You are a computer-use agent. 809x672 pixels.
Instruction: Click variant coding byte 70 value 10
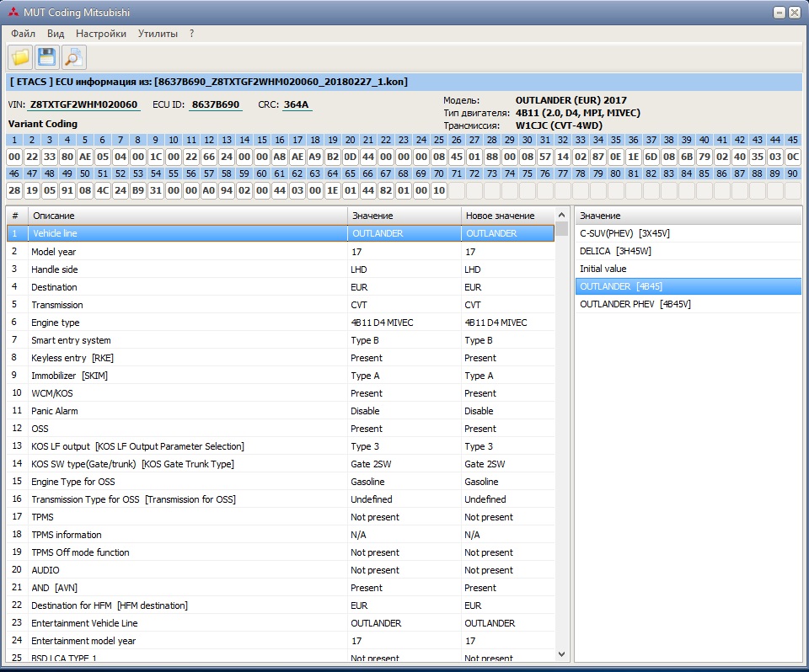tap(439, 190)
